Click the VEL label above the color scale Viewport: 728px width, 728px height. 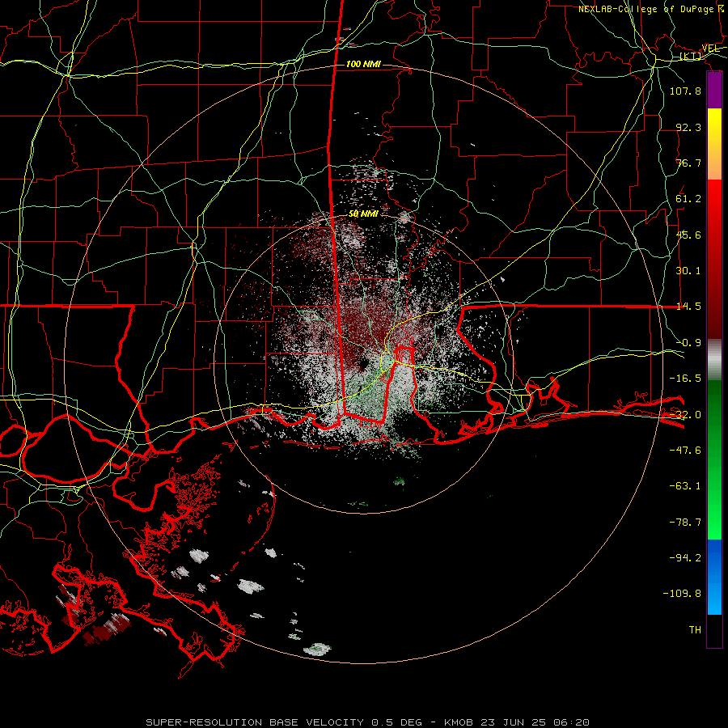tap(711, 49)
